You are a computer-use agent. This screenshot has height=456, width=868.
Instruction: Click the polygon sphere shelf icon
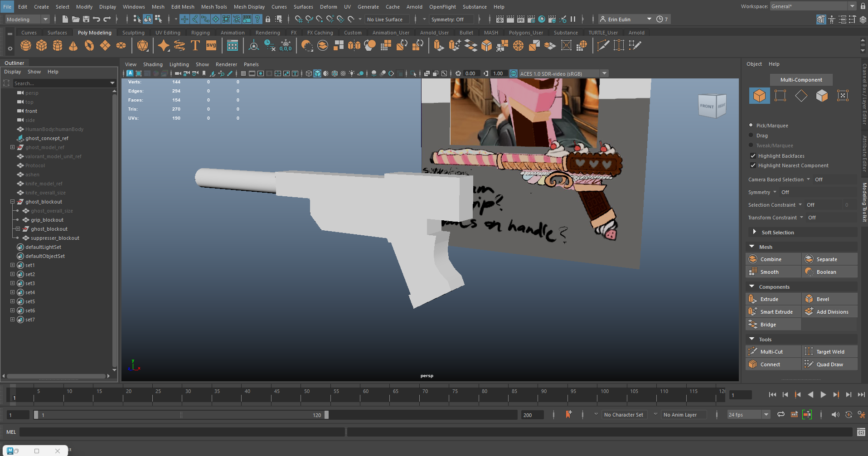click(x=26, y=45)
